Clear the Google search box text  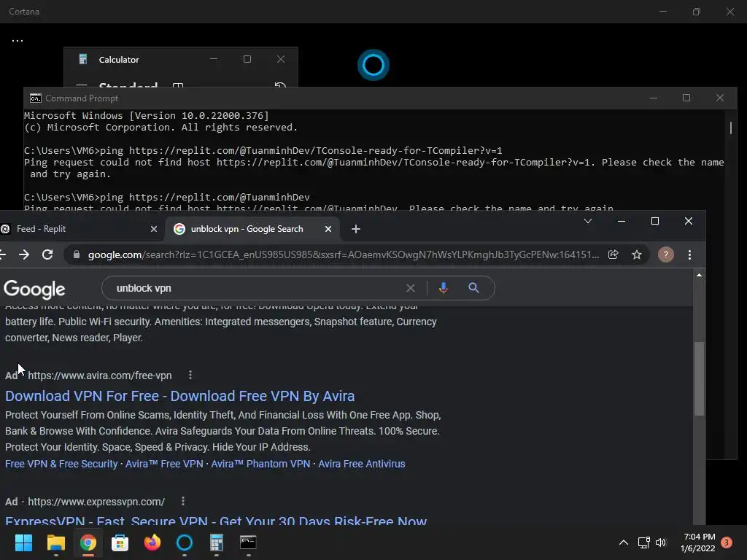(410, 288)
